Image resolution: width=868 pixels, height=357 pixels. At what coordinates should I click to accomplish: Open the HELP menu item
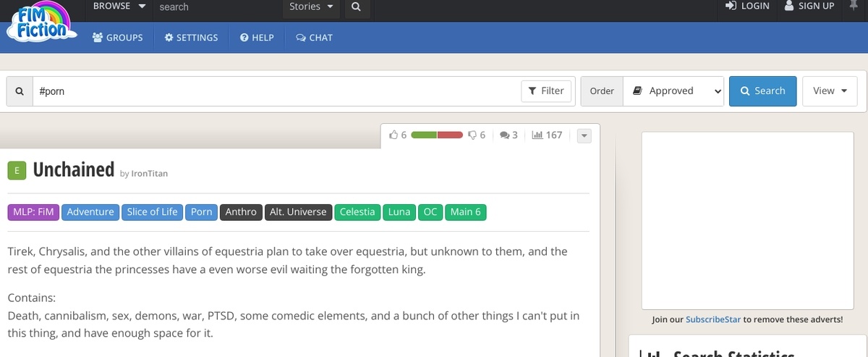point(257,38)
